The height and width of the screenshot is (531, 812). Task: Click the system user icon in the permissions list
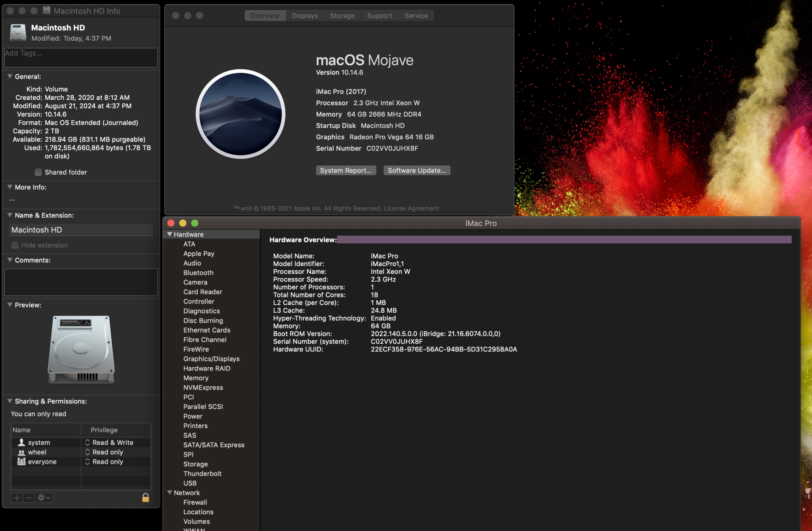pyautogui.click(x=22, y=442)
